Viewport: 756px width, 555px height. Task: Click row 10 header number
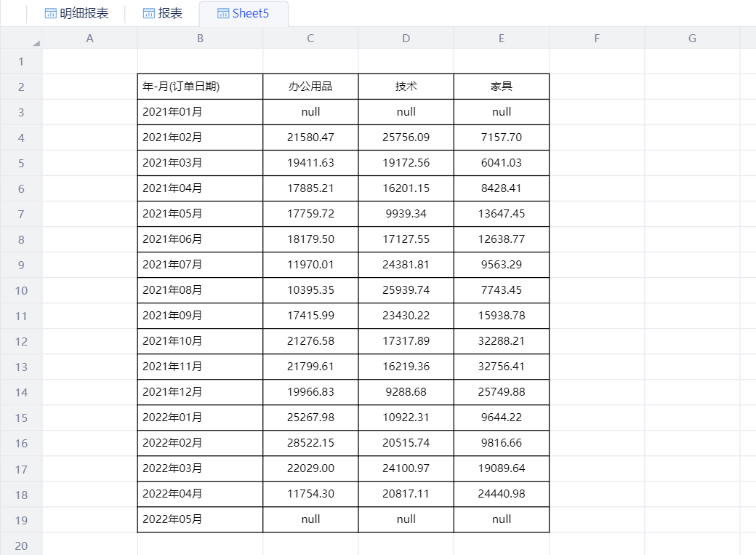[x=21, y=290]
